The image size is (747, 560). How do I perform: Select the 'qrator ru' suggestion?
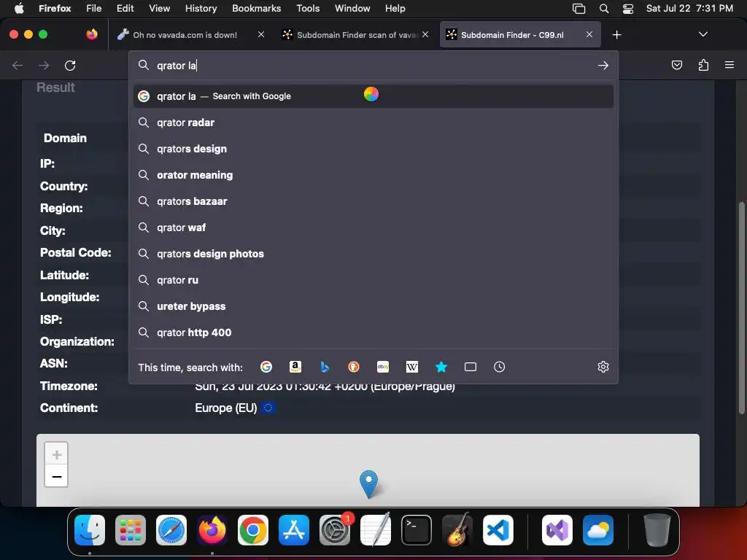[x=373, y=280]
